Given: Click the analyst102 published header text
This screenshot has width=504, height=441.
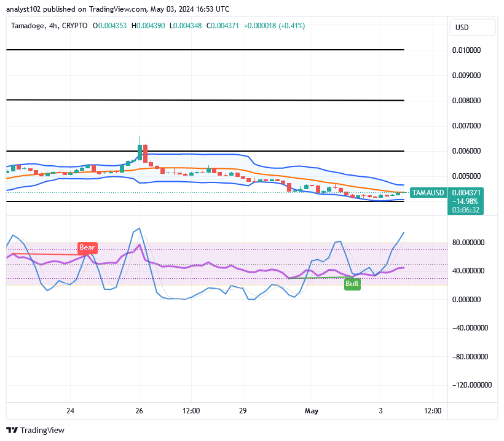Looking at the screenshot, I should coord(117,9).
